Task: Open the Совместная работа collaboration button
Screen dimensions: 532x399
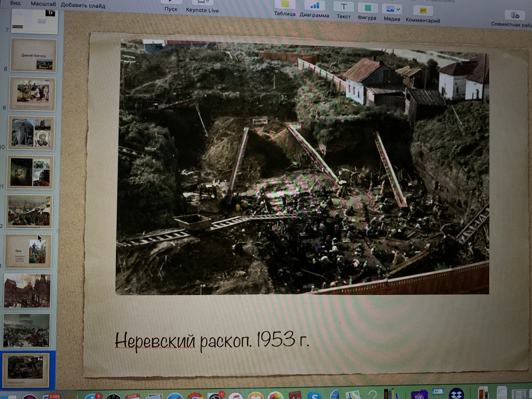Action: (515, 16)
